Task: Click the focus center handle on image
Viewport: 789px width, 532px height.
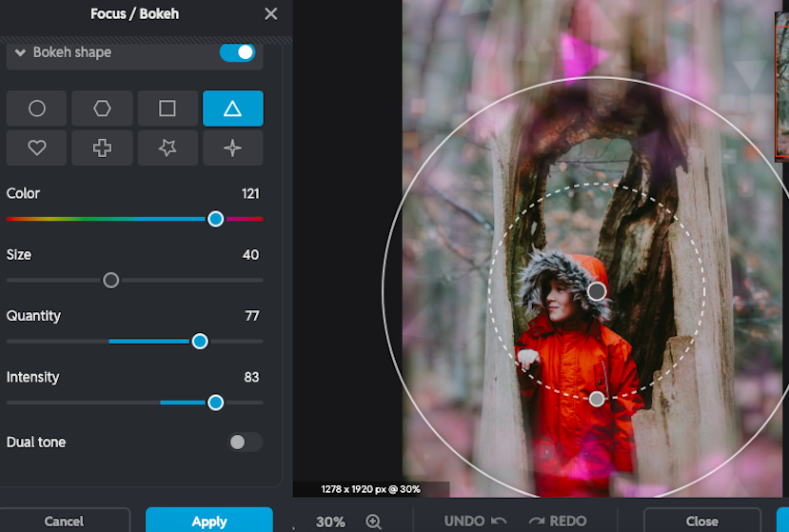Action: point(597,291)
